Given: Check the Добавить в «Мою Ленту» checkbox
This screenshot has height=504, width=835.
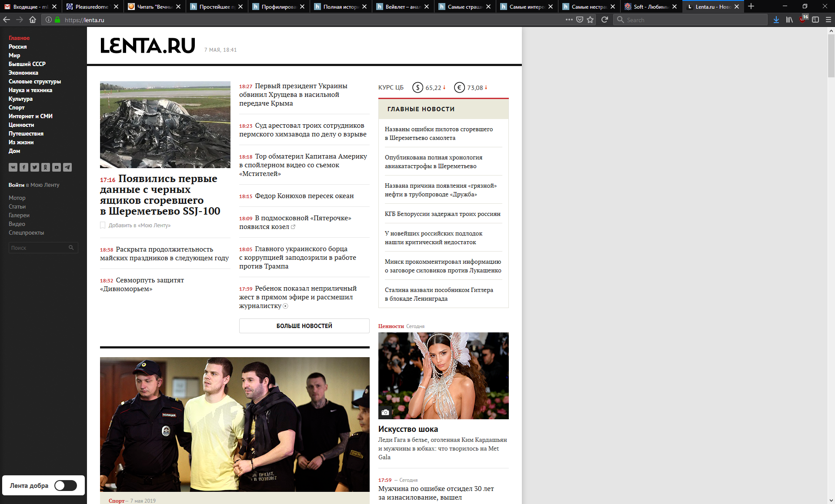Looking at the screenshot, I should pyautogui.click(x=103, y=225).
